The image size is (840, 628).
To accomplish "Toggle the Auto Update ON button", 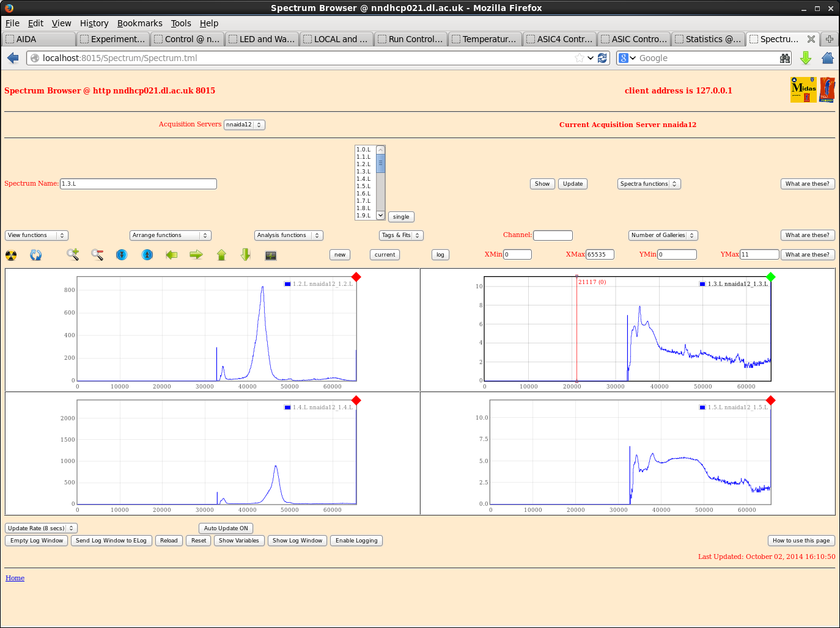I will [x=226, y=528].
